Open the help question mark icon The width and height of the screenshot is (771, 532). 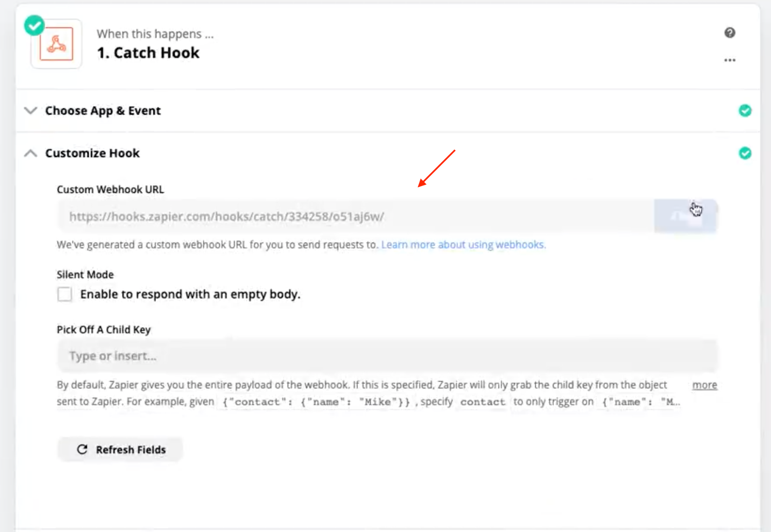730,33
